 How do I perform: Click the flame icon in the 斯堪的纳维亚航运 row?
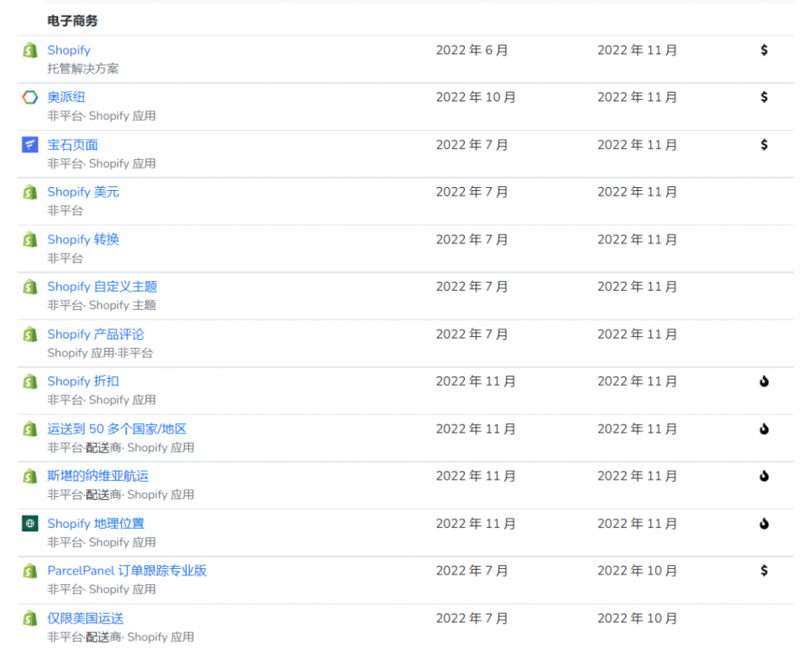pos(764,476)
